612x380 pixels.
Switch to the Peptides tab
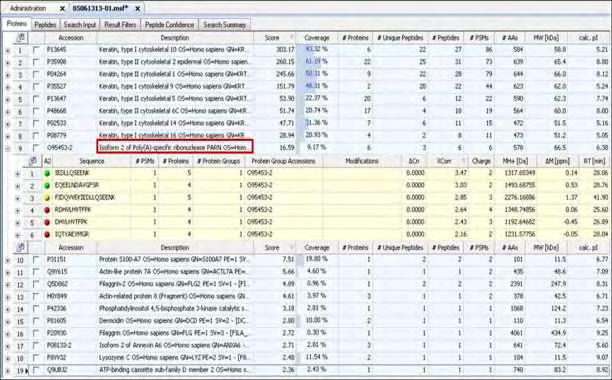point(45,25)
